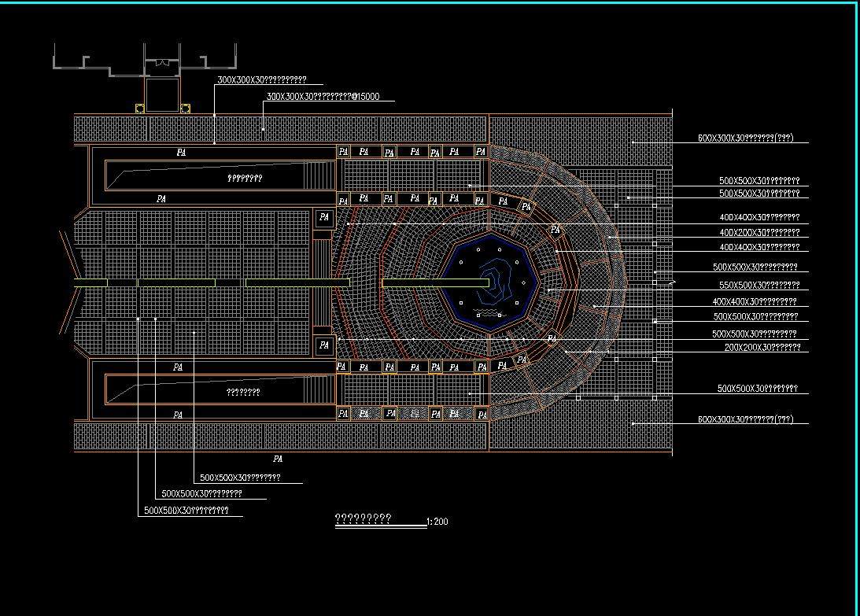Select the 300X300X30 annotation ending in @15000

[323, 97]
